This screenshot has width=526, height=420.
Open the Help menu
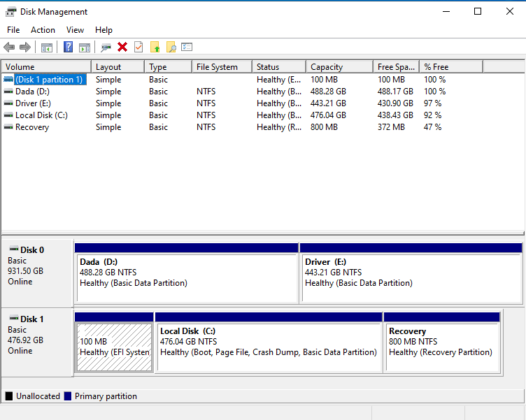click(104, 30)
